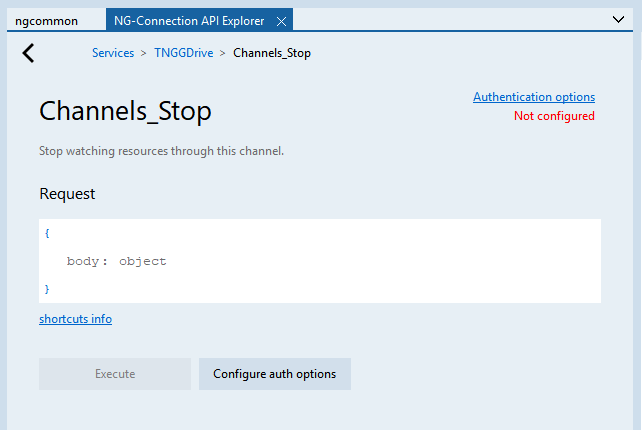Place the cursor on the 'object' value
This screenshot has height=430, width=642.
142,262
